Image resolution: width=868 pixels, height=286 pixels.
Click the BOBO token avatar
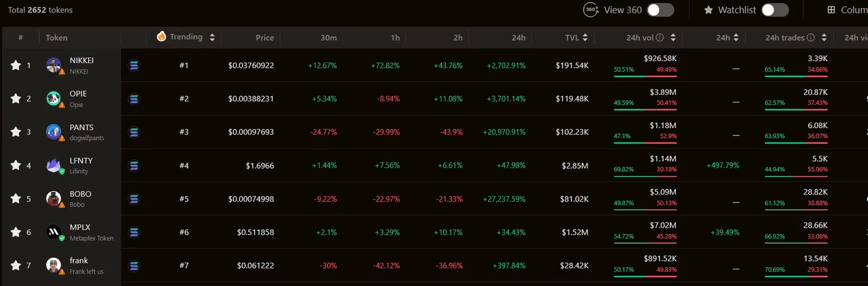54,199
